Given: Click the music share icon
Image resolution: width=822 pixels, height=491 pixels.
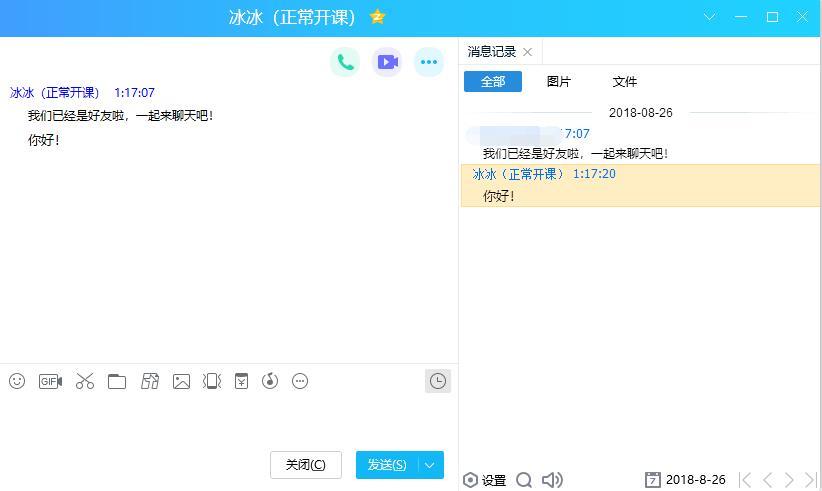Looking at the screenshot, I should click(x=270, y=381).
